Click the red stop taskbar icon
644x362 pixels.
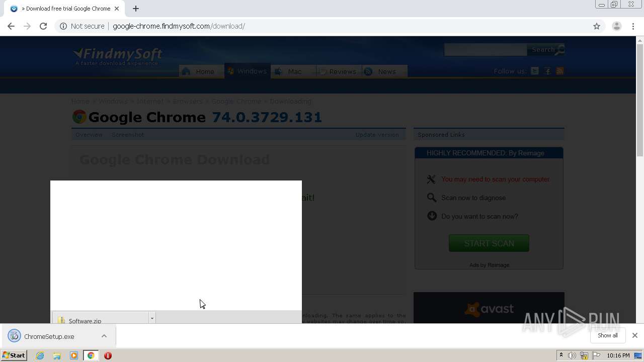[108, 355]
